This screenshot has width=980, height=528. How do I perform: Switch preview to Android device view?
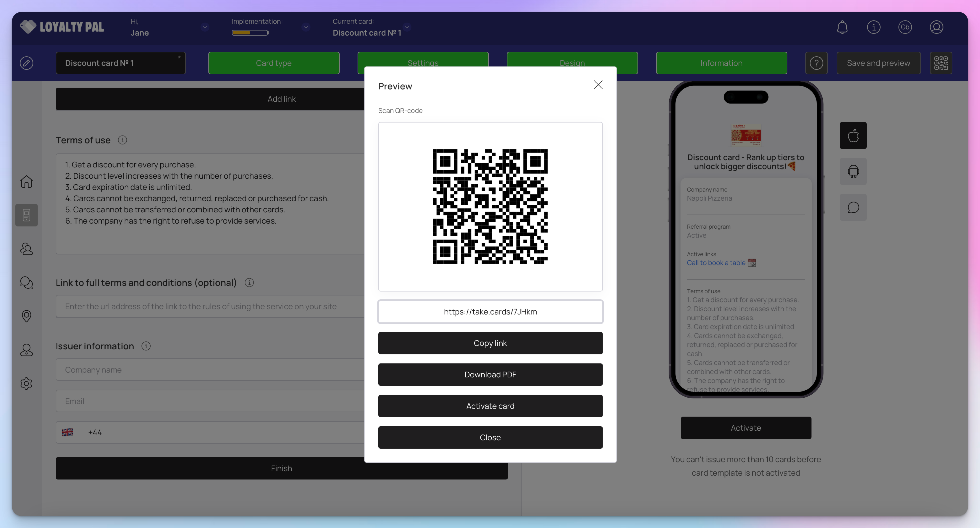pyautogui.click(x=853, y=171)
